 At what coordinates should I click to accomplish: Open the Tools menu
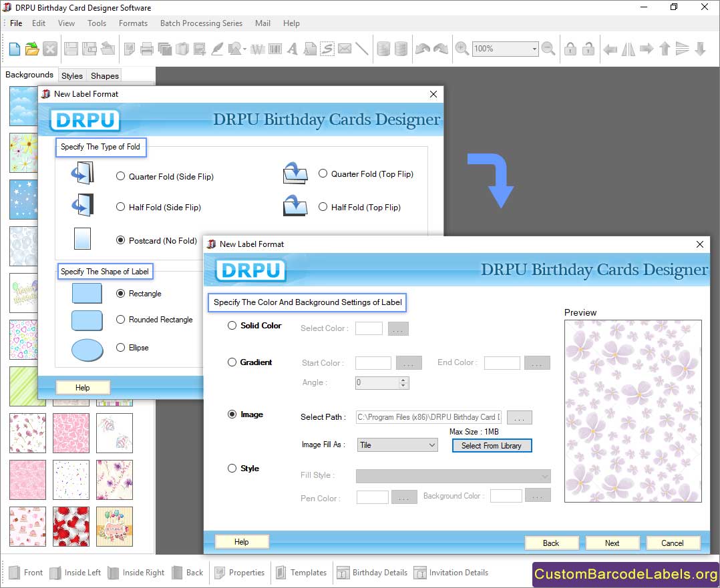(x=97, y=23)
